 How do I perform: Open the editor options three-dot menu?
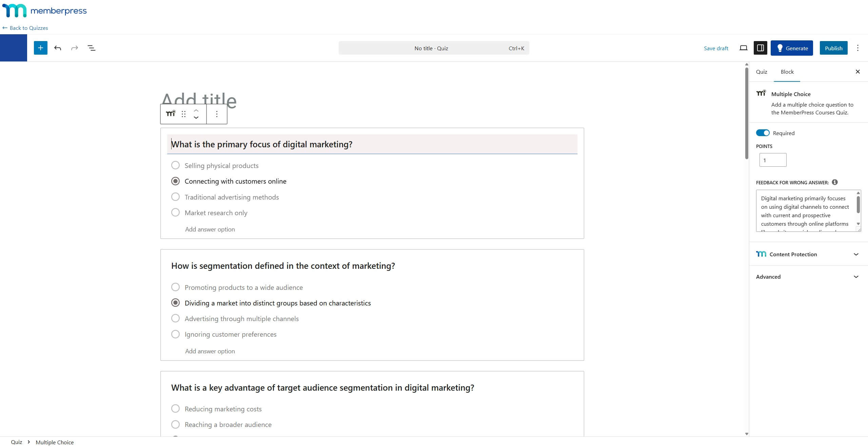click(x=857, y=48)
